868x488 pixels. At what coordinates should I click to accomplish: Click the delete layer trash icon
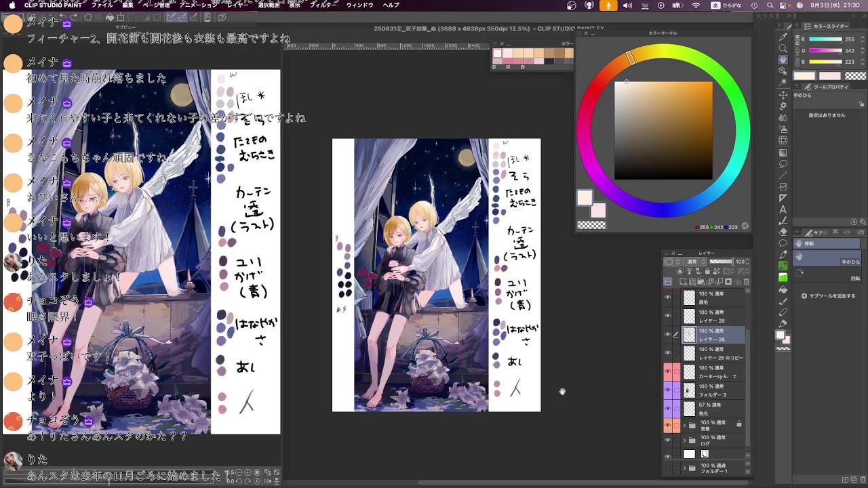point(746,281)
